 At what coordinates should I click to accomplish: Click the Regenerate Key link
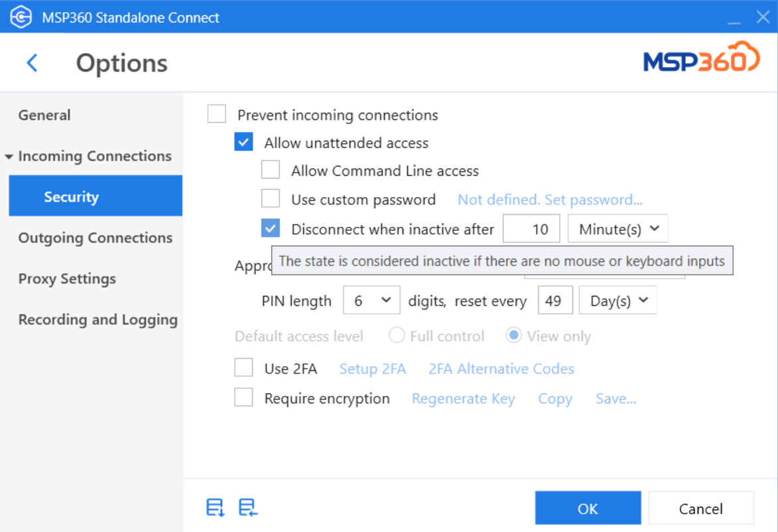463,398
